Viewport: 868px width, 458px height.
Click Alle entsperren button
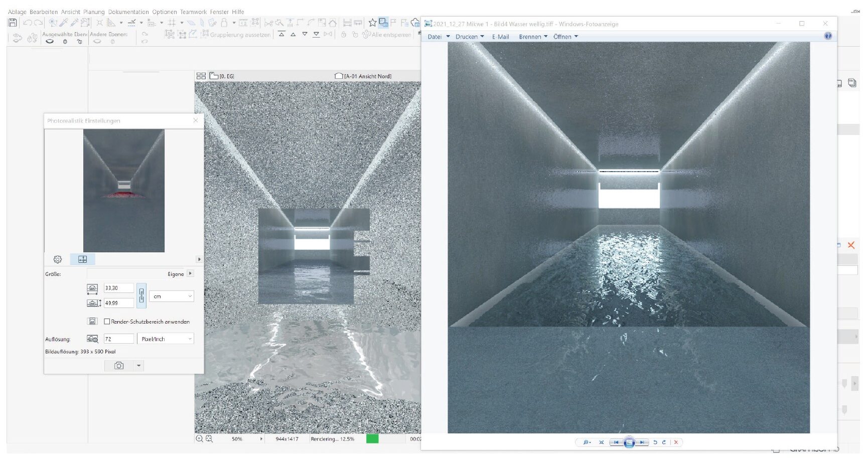[x=386, y=35]
